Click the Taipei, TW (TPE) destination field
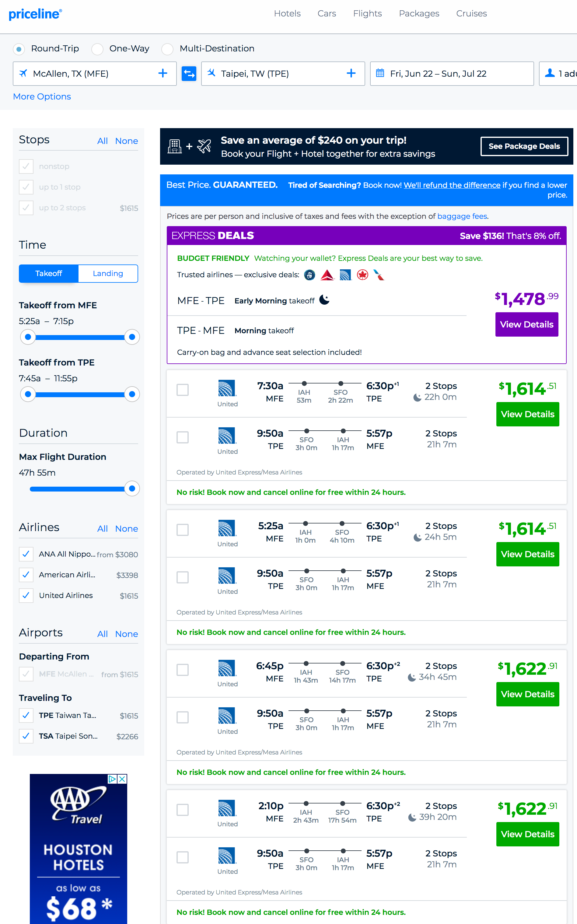577x924 pixels. (x=283, y=73)
